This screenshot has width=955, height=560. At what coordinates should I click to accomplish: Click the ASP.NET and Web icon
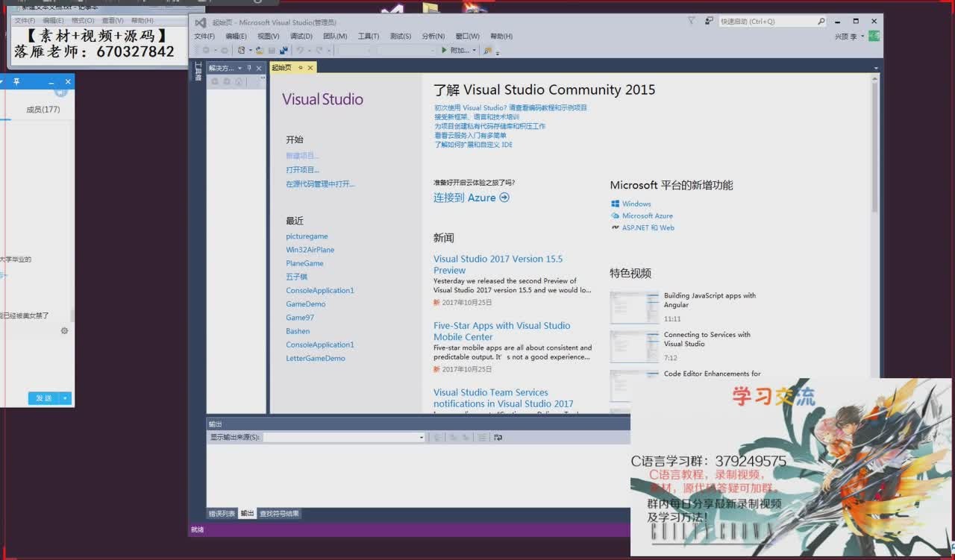pos(615,227)
